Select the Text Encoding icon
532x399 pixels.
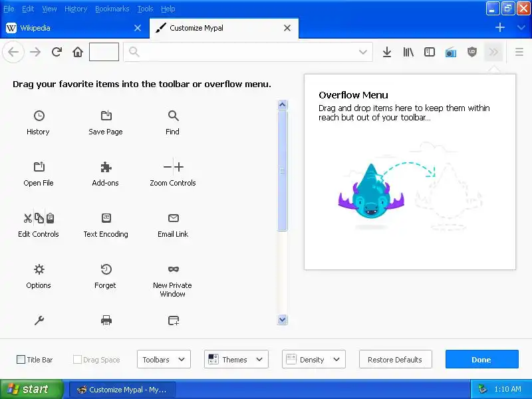[106, 218]
